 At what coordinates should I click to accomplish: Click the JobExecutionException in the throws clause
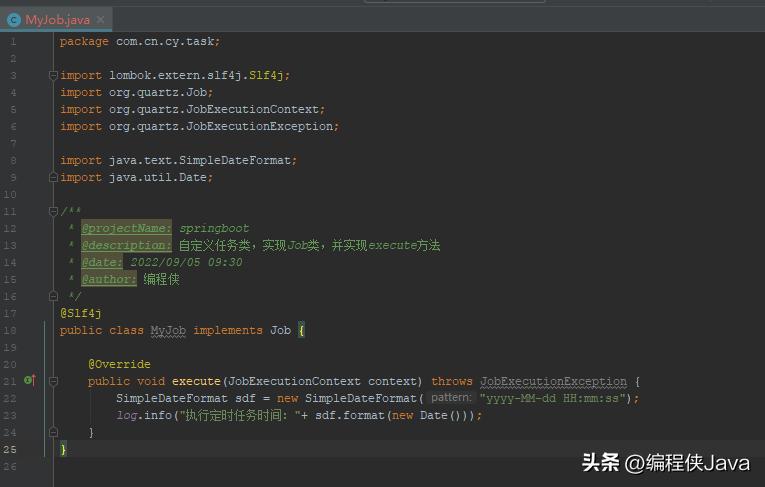[x=554, y=381]
